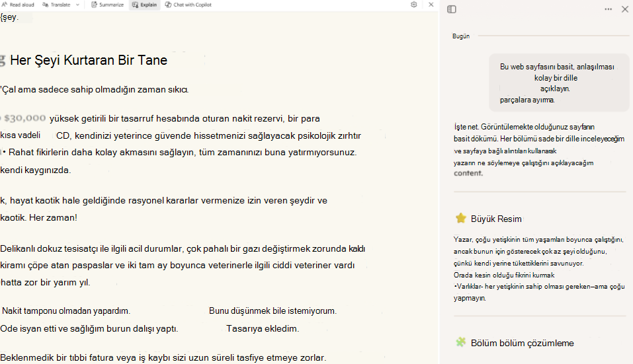Click the user prompt bubble starting 'Bu web sayfasını'

pos(559,83)
